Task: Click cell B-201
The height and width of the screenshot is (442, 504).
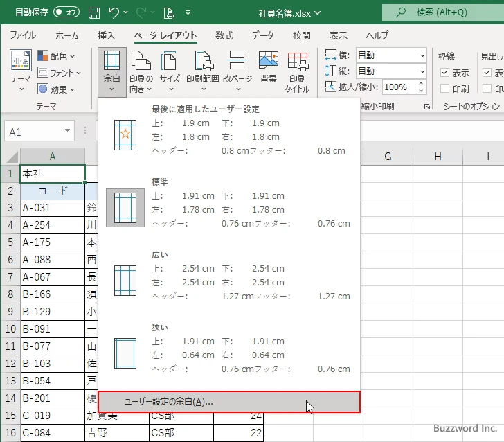Action: coord(53,398)
